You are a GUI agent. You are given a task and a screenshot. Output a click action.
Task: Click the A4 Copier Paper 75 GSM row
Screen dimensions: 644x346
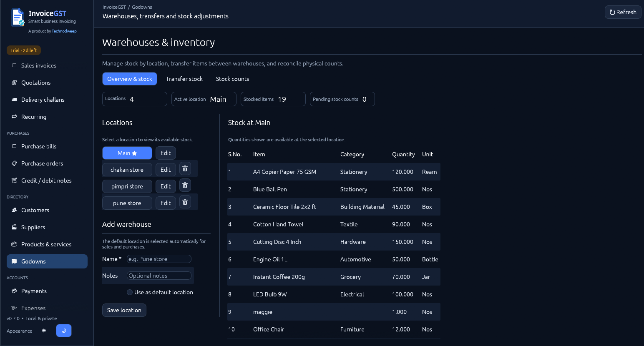(334, 172)
